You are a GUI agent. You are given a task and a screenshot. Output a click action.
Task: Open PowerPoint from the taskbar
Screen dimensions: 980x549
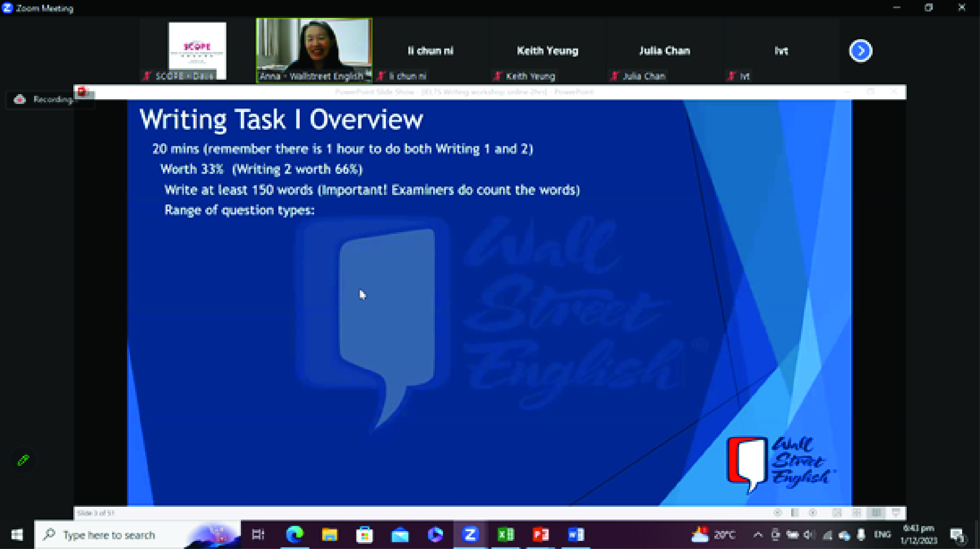pyautogui.click(x=541, y=535)
